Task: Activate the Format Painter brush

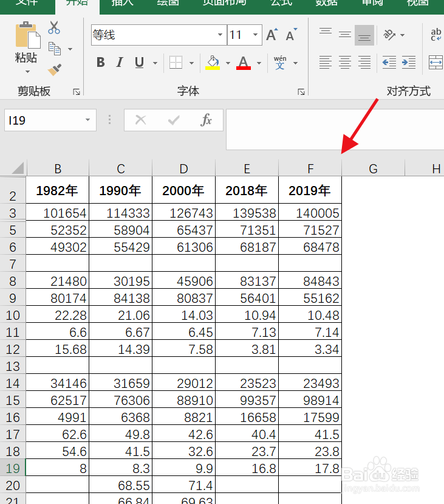Action: point(54,69)
